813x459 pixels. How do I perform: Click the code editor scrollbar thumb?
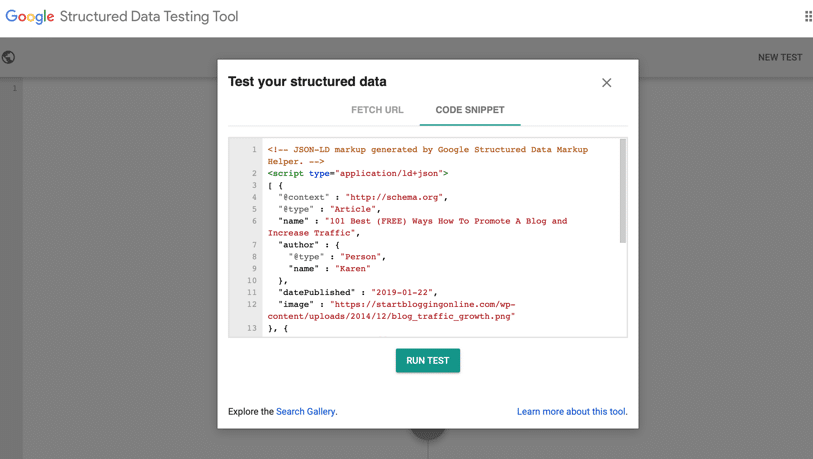pos(623,191)
